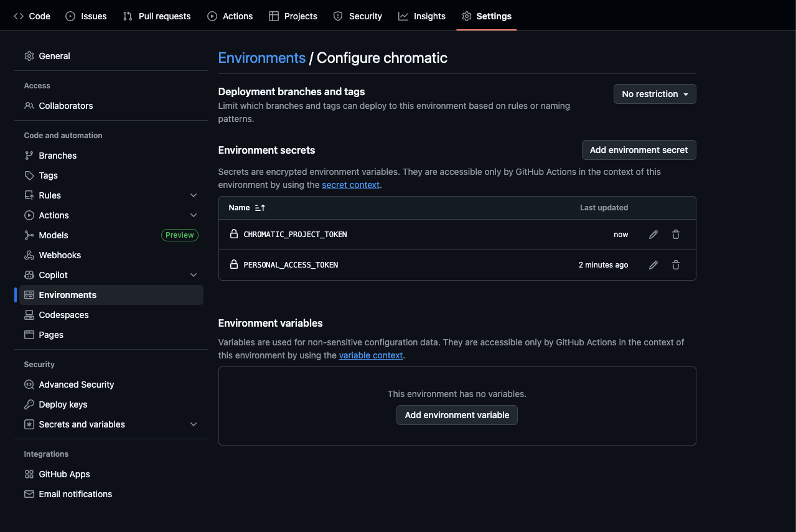Click the Deployment branches and tags heading
Screen dimensions: 796x532
point(292,91)
